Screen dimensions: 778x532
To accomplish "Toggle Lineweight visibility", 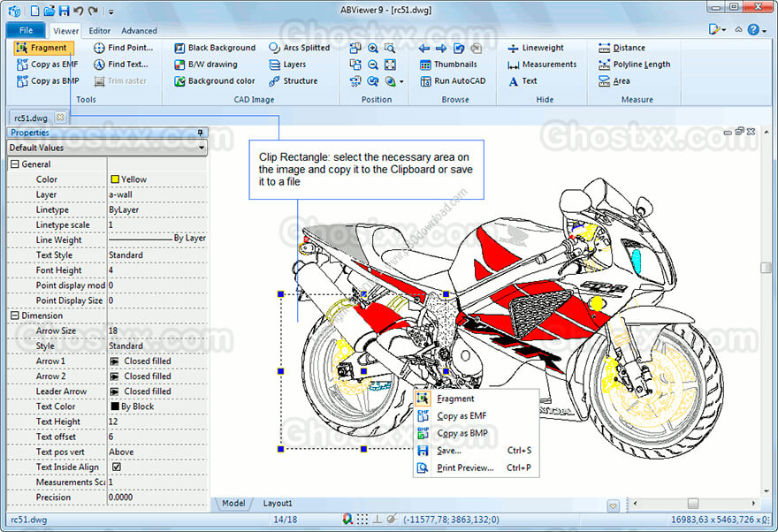I will coord(536,48).
